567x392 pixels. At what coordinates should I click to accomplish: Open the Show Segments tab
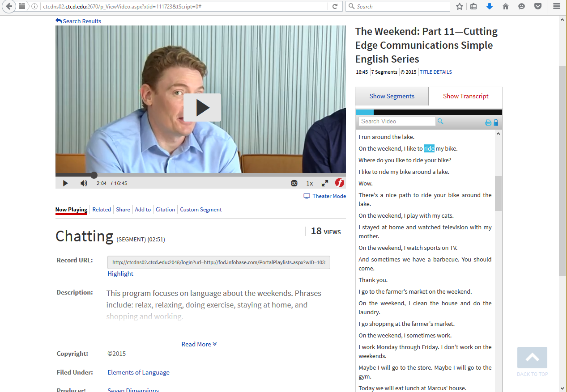click(x=392, y=96)
